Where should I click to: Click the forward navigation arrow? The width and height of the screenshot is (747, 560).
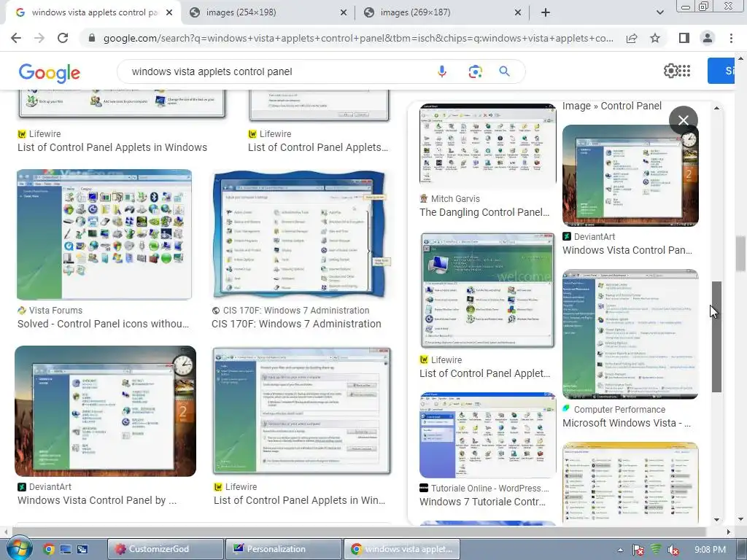39,38
